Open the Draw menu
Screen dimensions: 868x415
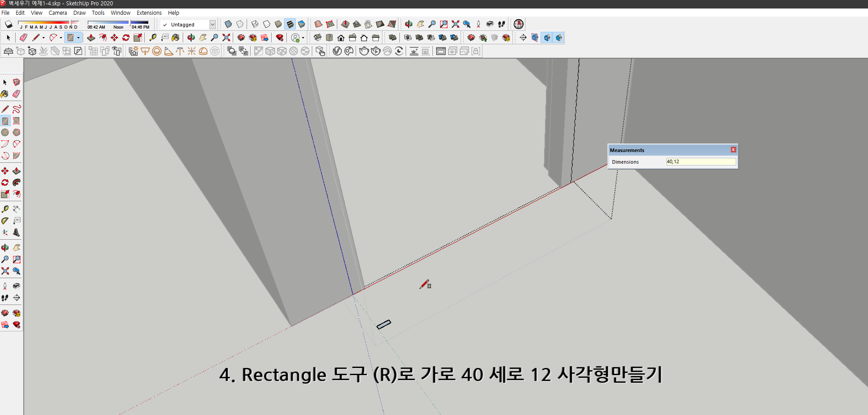click(80, 13)
